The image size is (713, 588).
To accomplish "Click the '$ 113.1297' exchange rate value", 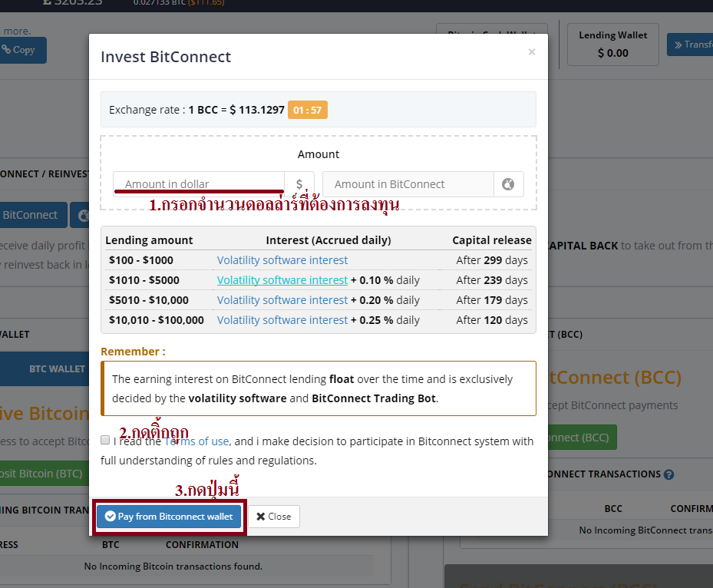I will pos(257,110).
